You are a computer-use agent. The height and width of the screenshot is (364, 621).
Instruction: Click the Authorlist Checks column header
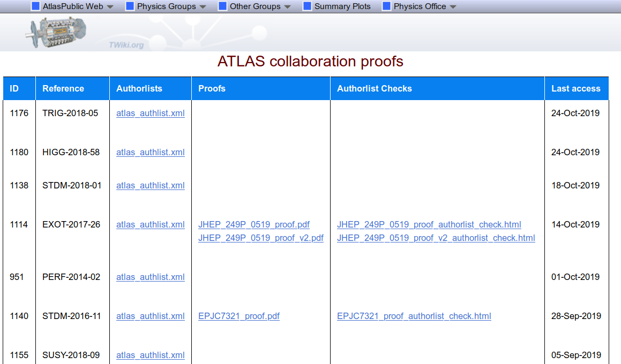pyautogui.click(x=438, y=89)
